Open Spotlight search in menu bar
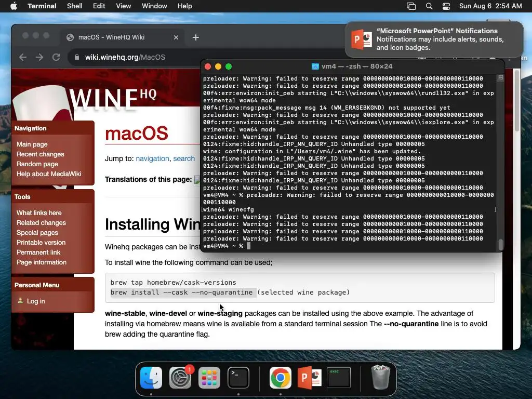The height and width of the screenshot is (399, 532). point(429,6)
